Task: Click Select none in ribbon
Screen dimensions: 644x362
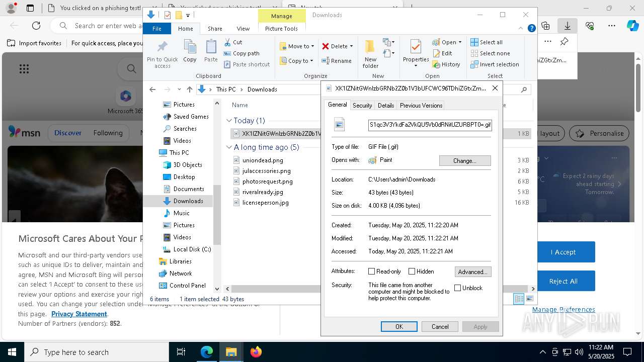Action: point(490,53)
